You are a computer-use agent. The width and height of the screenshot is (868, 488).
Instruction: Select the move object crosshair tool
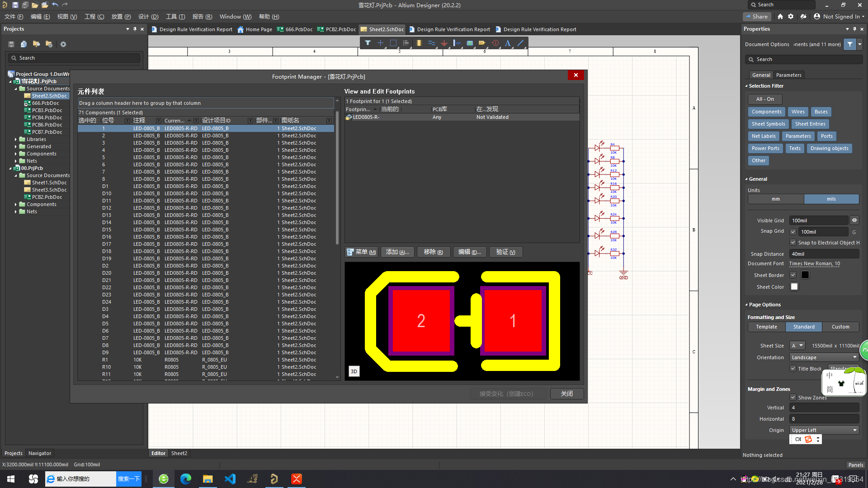[380, 43]
